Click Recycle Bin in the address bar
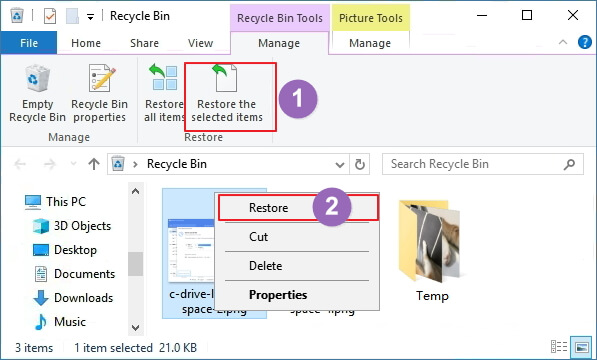Image resolution: width=597 pixels, height=360 pixels. click(x=177, y=164)
